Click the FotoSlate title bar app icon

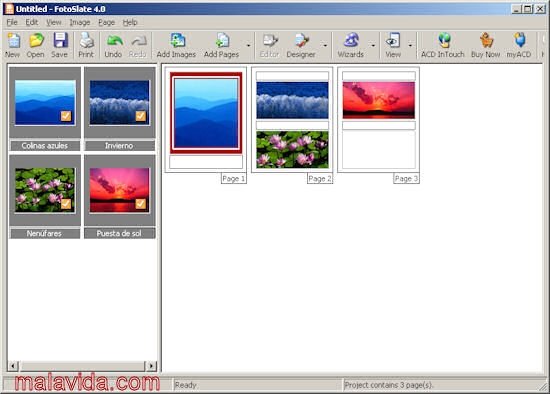[x=9, y=9]
